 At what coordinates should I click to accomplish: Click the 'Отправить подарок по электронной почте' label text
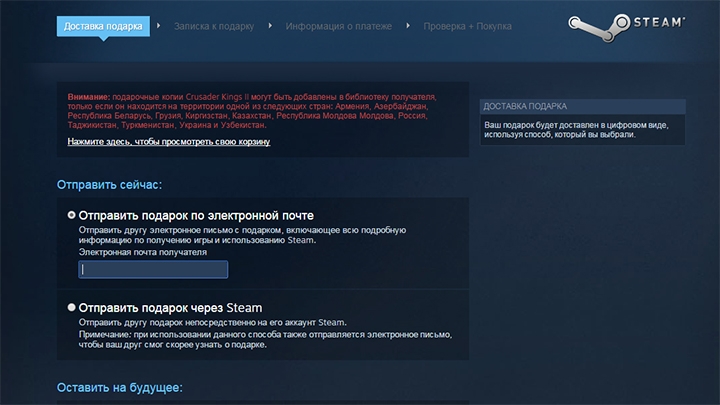(x=196, y=215)
